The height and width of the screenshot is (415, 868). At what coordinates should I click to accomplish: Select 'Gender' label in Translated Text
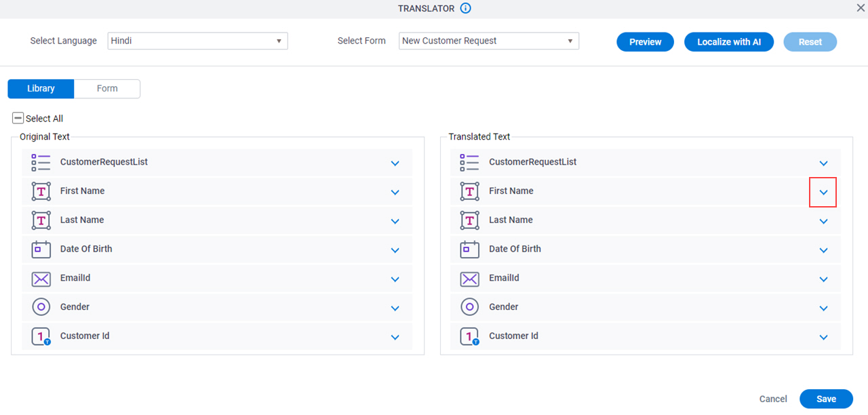504,307
